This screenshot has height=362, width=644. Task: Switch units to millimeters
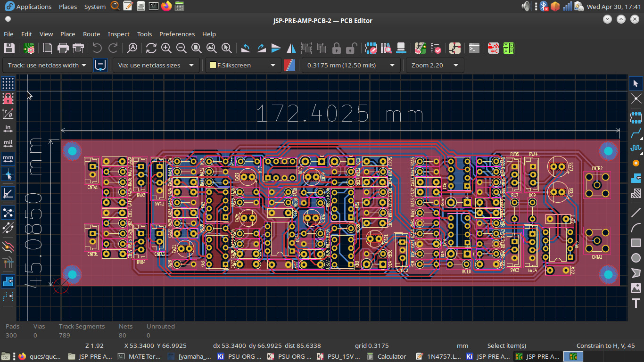coord(8,159)
